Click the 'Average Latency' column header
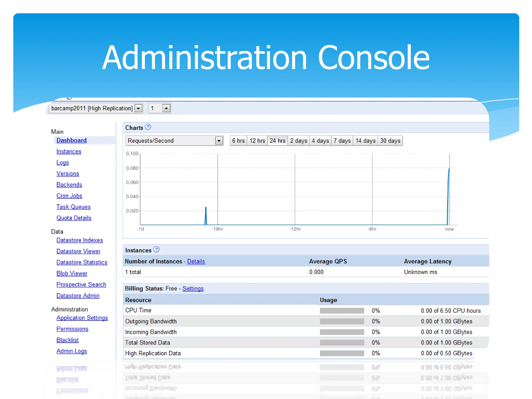 coord(428,262)
